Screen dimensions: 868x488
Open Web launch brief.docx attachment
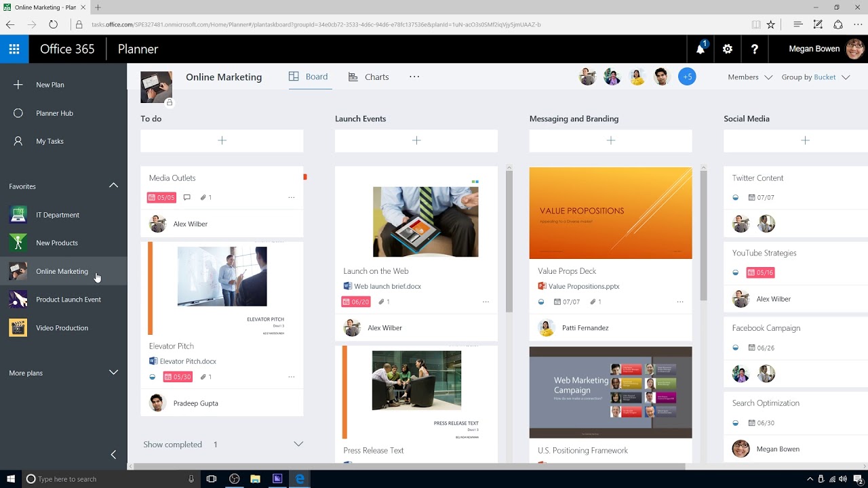[x=382, y=287]
